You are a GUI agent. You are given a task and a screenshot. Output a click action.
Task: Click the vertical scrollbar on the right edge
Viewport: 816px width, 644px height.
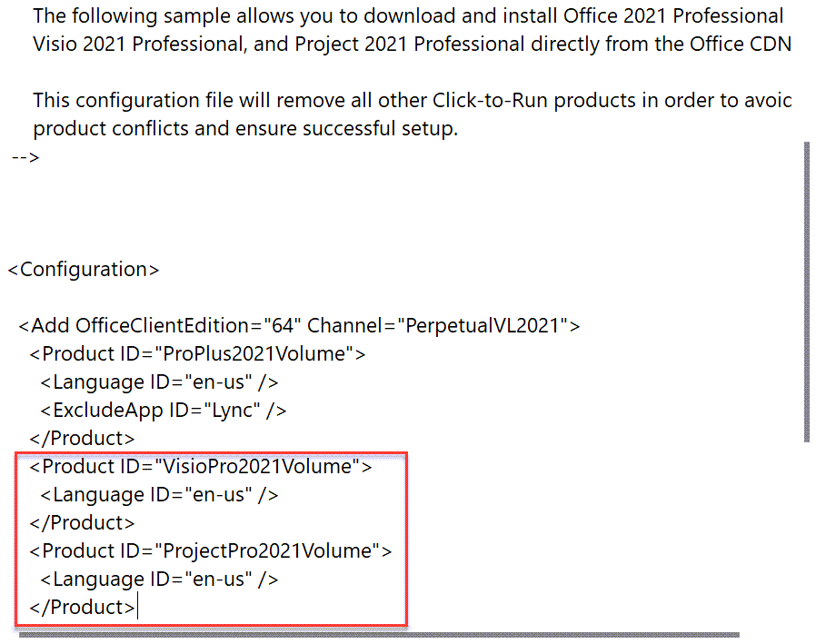(x=807, y=291)
